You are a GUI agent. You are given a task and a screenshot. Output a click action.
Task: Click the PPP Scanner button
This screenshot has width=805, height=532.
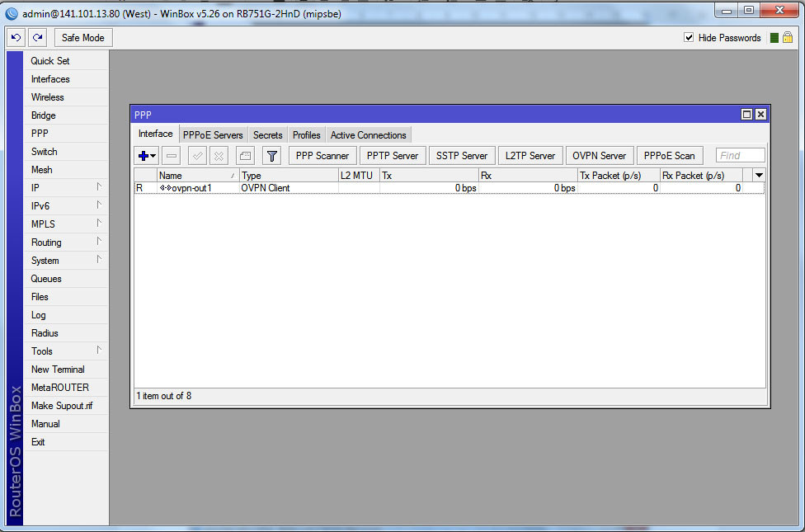(x=322, y=156)
